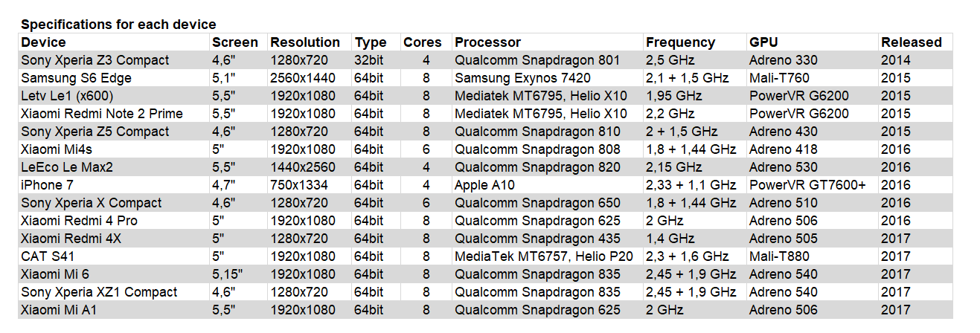Click the 2560x1440 resolution cell

(x=310, y=78)
